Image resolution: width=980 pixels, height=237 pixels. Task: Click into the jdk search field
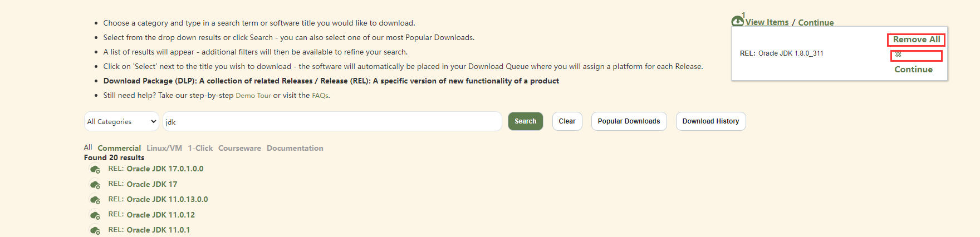coord(332,121)
